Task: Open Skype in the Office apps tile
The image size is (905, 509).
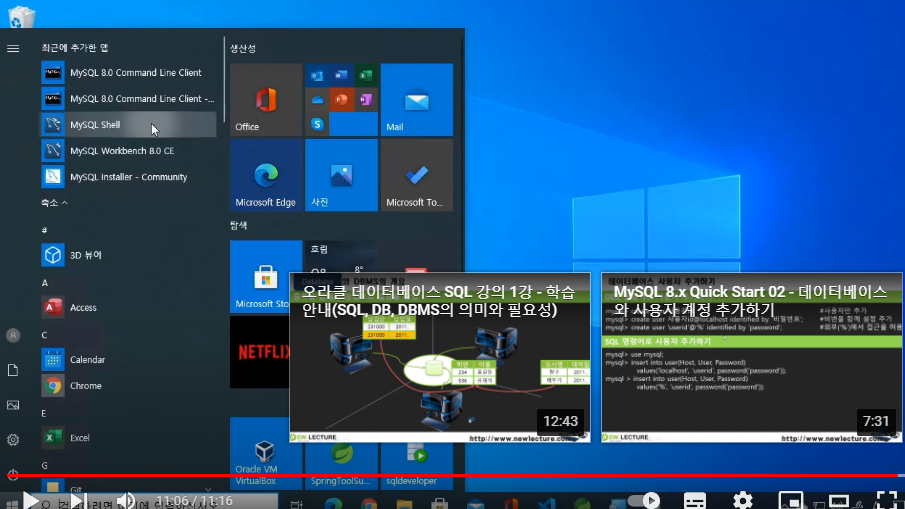Action: click(317, 124)
